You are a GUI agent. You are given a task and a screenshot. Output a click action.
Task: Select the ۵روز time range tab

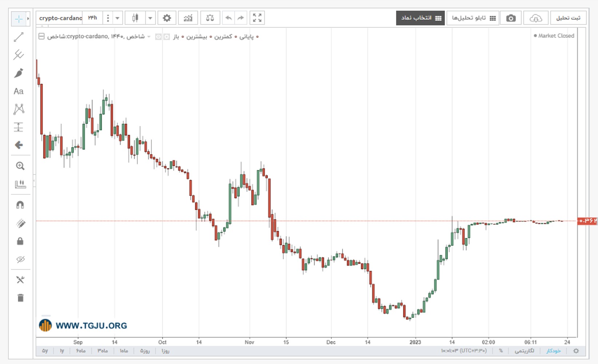[145, 351]
